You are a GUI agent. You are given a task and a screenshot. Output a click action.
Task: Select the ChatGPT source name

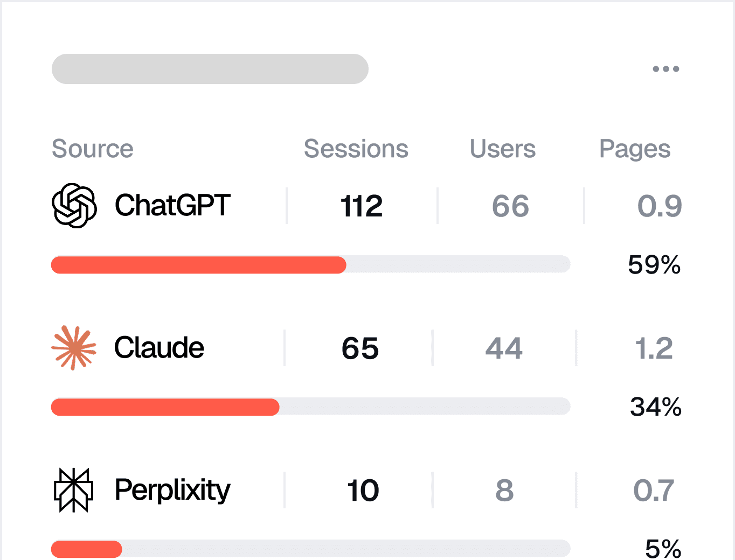pos(172,206)
